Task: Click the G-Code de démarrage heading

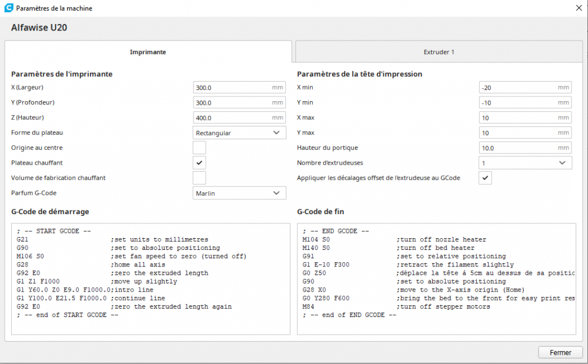Action: point(50,212)
